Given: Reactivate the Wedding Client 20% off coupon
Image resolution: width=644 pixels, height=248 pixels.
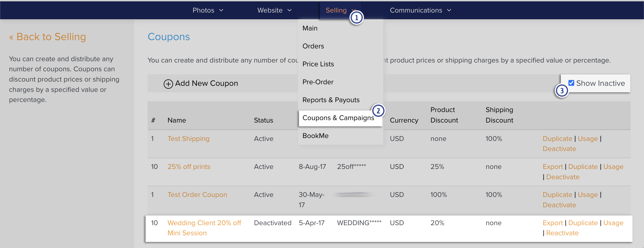Looking at the screenshot, I should [x=563, y=233].
